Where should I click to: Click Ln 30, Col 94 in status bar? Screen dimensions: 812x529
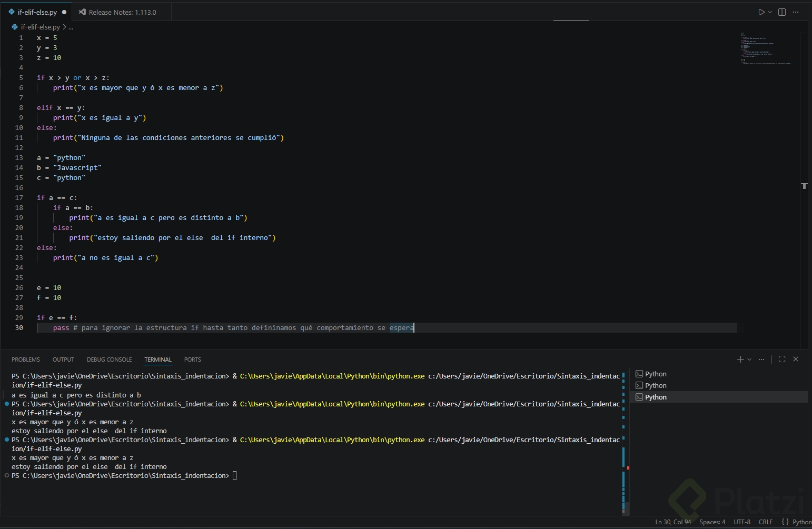click(673, 522)
